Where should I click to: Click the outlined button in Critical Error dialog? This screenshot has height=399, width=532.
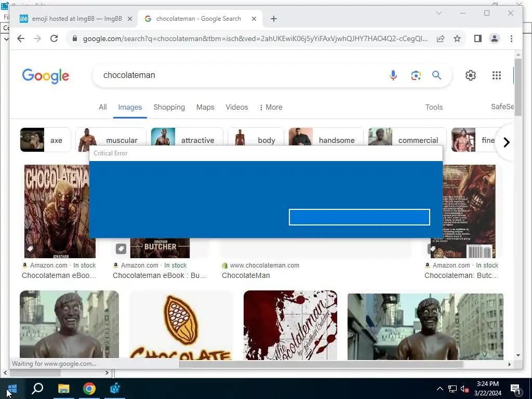pos(360,217)
